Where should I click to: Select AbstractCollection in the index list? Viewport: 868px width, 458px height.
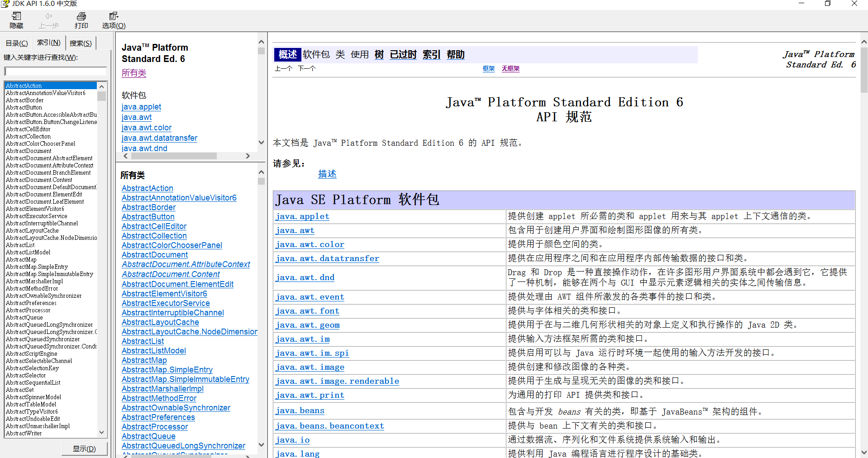pyautogui.click(x=28, y=136)
